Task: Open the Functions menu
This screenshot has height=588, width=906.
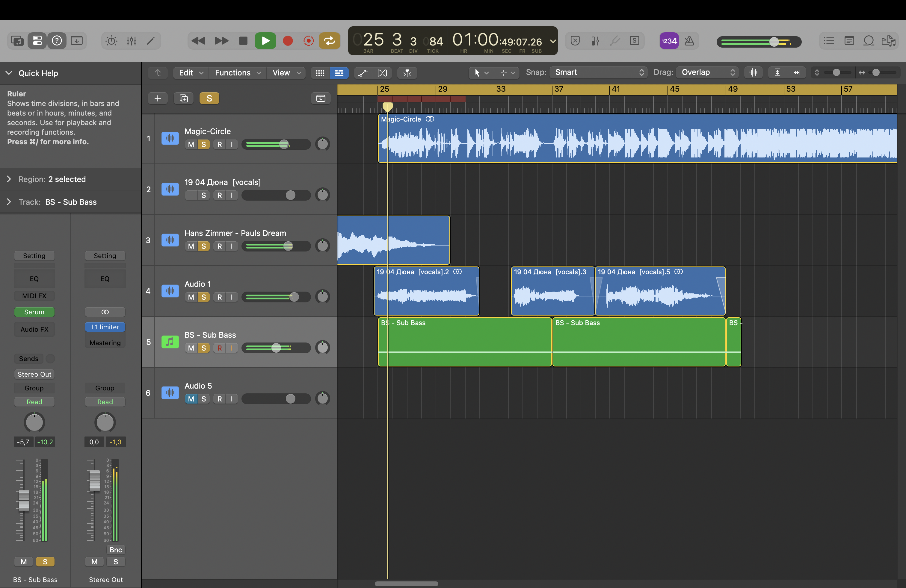Action: click(x=238, y=73)
